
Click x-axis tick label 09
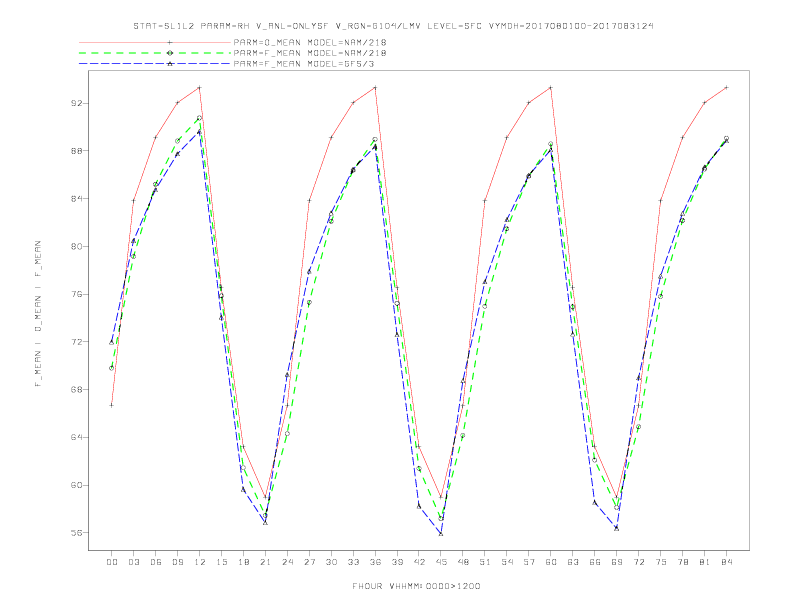[x=177, y=562]
